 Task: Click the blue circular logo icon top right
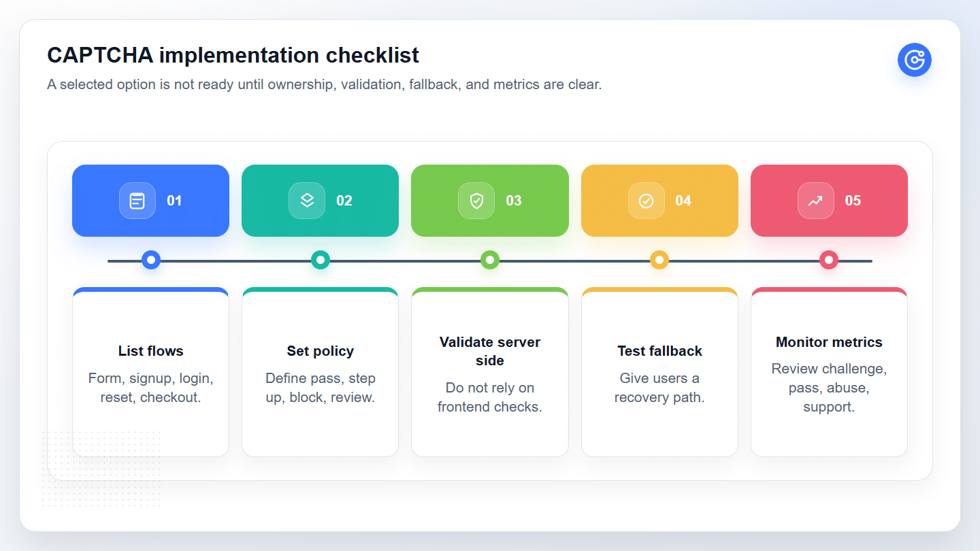915,60
